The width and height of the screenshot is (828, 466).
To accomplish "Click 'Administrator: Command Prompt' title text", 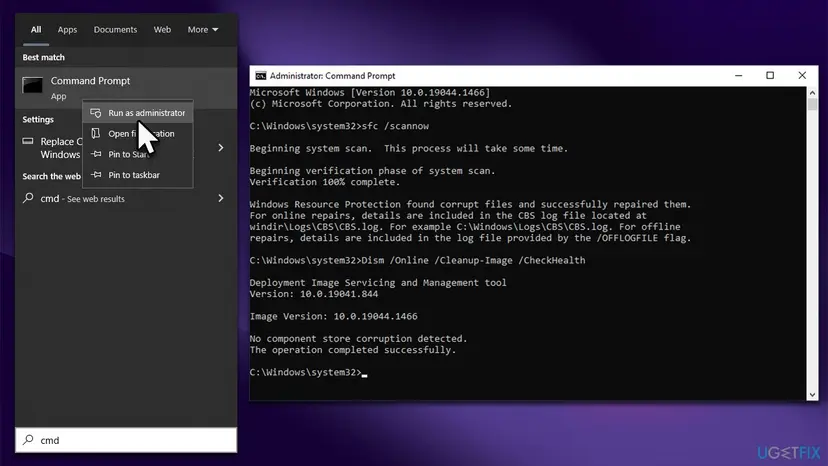I will coord(332,76).
